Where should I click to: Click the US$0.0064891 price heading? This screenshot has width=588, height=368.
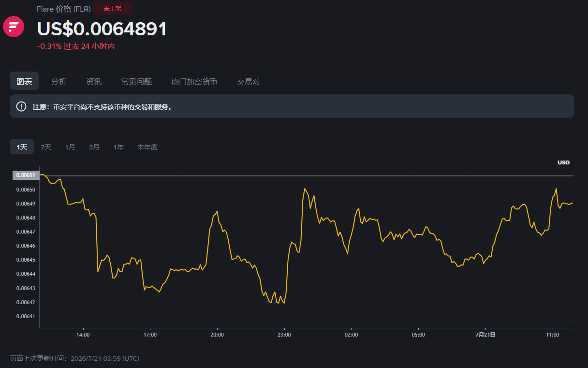(102, 29)
